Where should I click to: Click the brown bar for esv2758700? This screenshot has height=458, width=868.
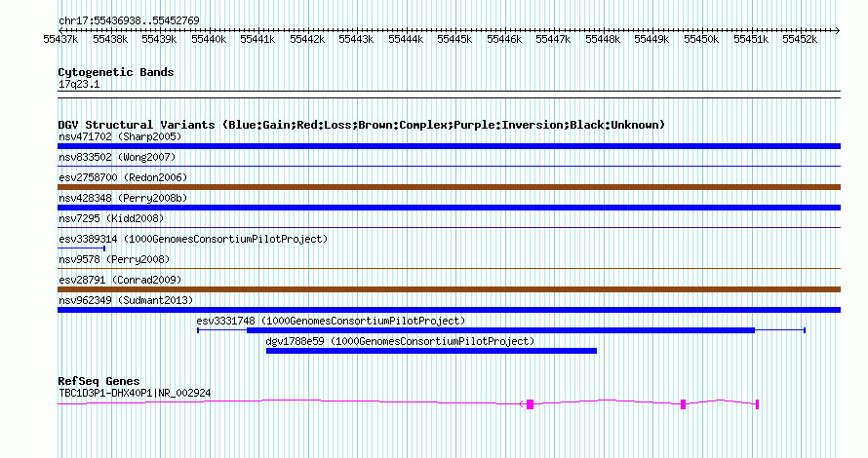pos(449,187)
